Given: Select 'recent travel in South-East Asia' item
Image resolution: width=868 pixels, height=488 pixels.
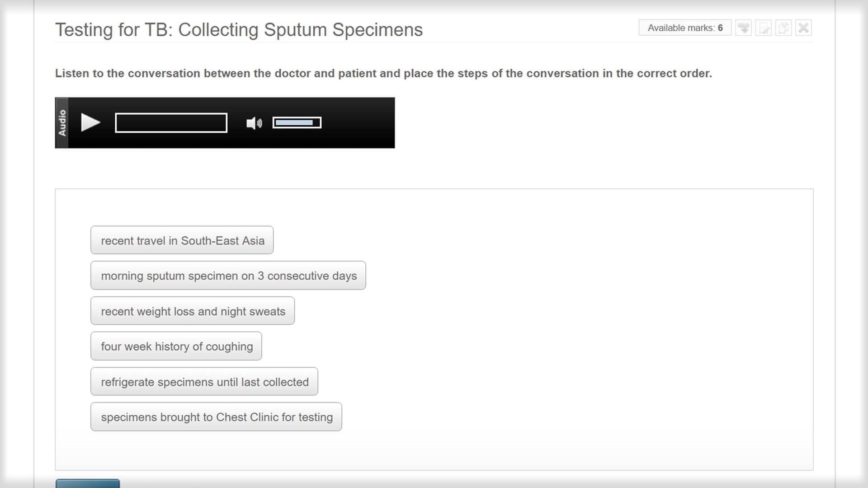Looking at the screenshot, I should 182,240.
